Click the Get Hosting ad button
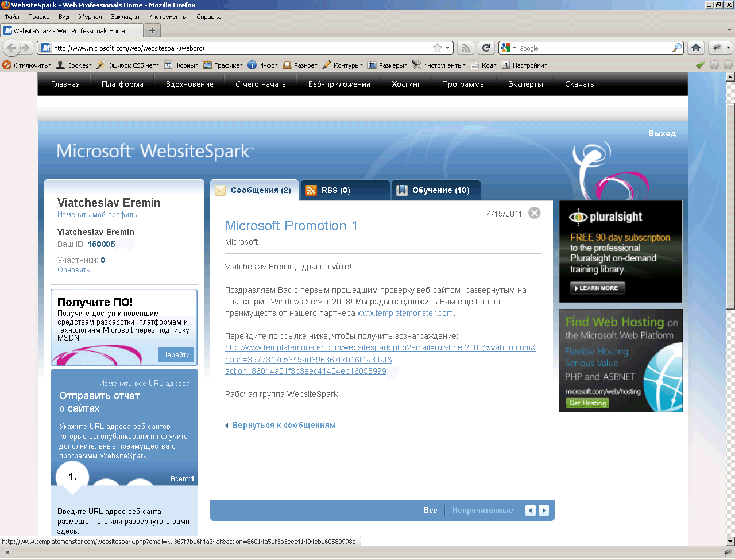The image size is (735, 560). coord(587,403)
